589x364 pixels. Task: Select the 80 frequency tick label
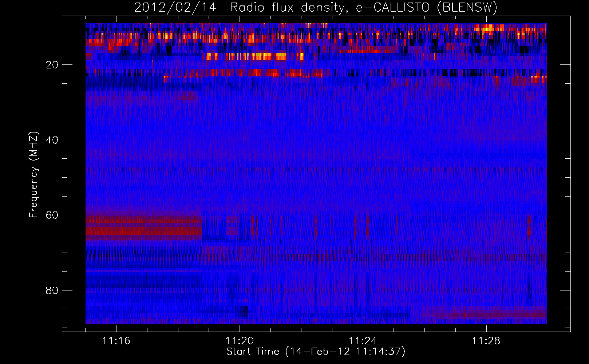click(52, 290)
